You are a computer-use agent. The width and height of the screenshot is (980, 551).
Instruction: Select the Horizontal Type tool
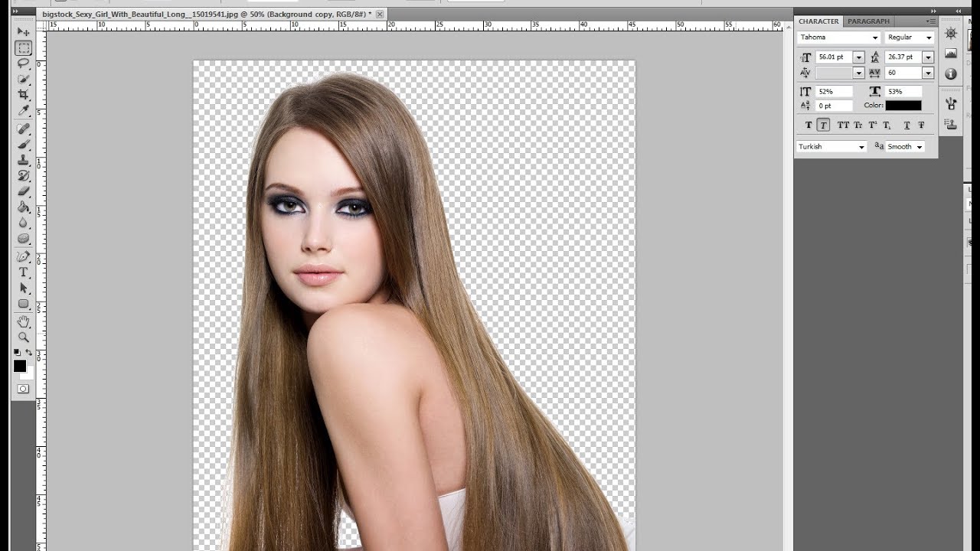[x=23, y=272]
